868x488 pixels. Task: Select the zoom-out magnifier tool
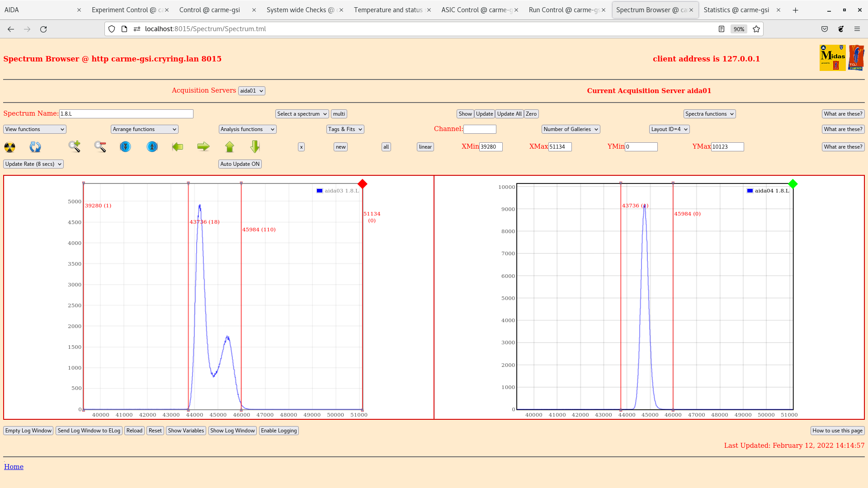100,147
